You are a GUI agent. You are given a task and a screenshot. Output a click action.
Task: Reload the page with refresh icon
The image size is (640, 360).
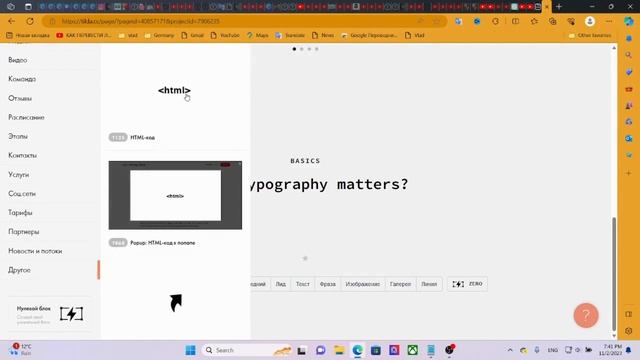click(x=30, y=21)
